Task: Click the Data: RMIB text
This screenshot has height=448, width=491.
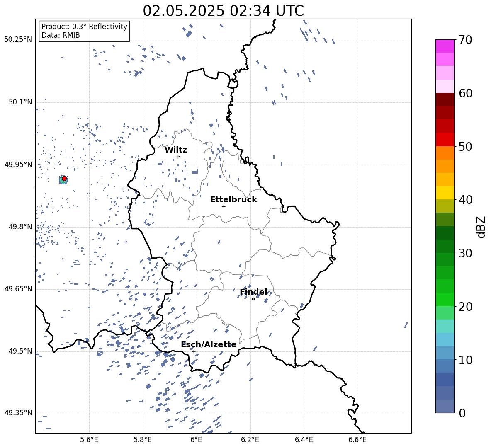Action: click(x=61, y=35)
